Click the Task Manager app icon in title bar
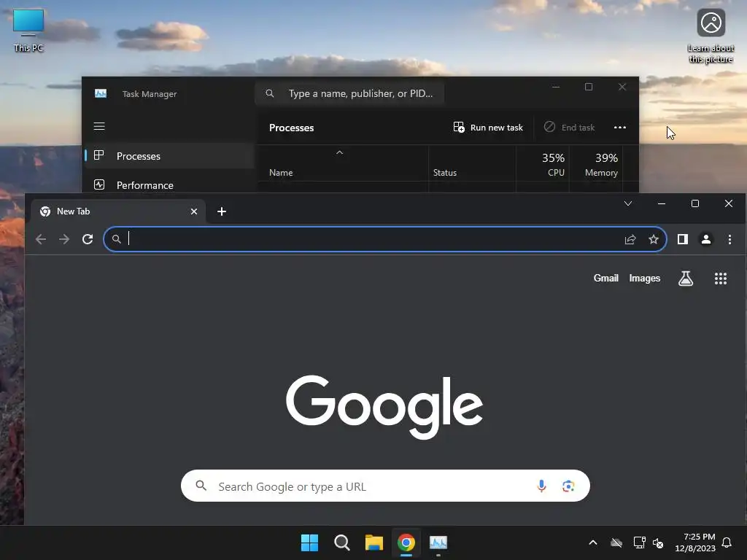The width and height of the screenshot is (747, 560). pos(101,93)
